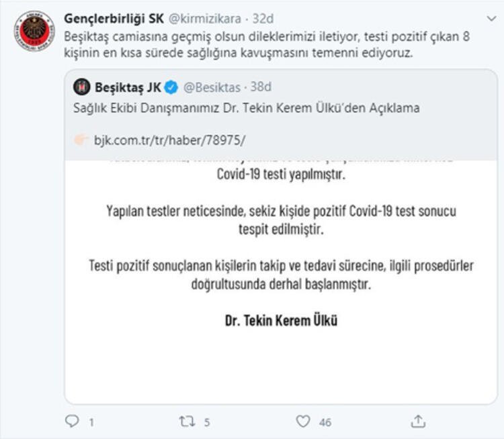Image resolution: width=504 pixels, height=439 pixels.
Task: Click the like count 46
Action: pyautogui.click(x=326, y=422)
